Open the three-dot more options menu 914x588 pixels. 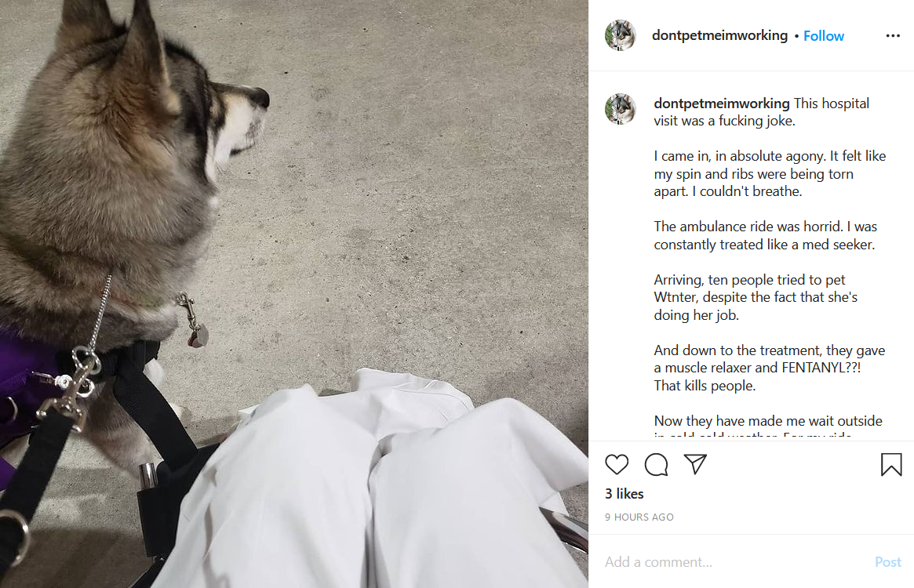pos(893,35)
